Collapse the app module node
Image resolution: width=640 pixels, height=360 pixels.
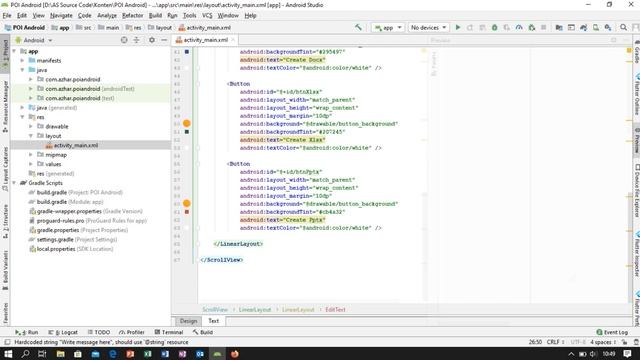click(15, 51)
